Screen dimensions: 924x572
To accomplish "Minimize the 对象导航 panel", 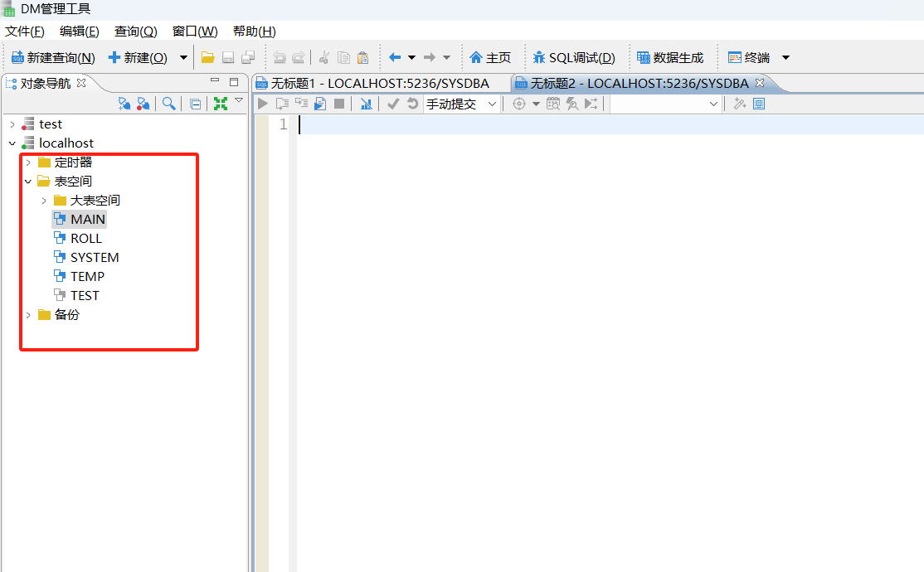I will point(215,80).
